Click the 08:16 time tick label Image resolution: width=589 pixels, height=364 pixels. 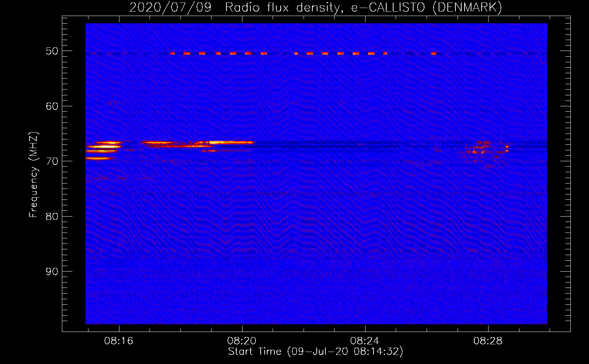(x=119, y=341)
